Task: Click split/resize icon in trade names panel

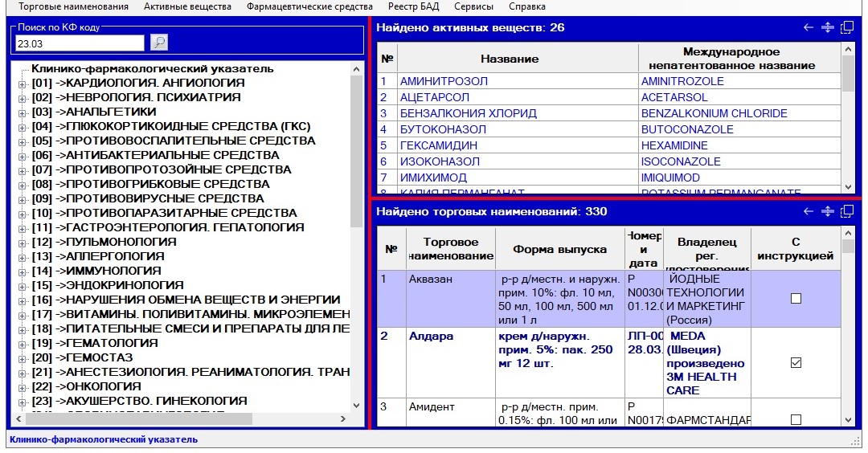Action: point(827,211)
